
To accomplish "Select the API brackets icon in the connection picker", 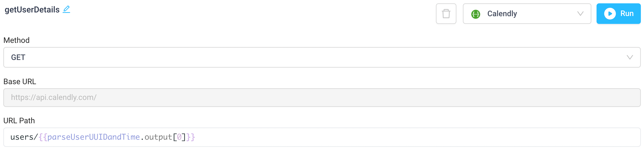I will coord(475,14).
